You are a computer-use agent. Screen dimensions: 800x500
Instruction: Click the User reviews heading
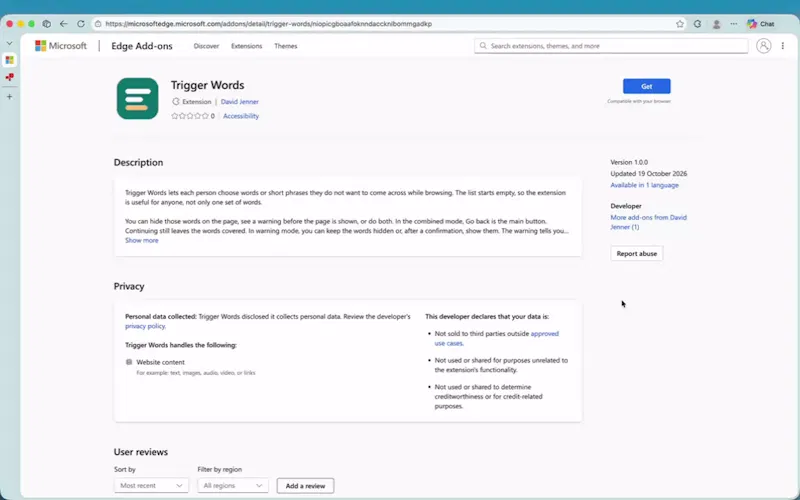tap(141, 452)
